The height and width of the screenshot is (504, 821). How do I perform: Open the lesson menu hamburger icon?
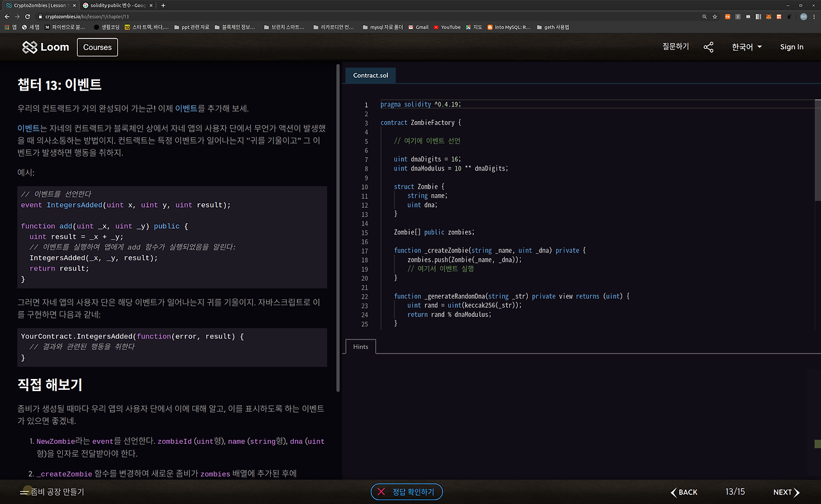(24, 492)
